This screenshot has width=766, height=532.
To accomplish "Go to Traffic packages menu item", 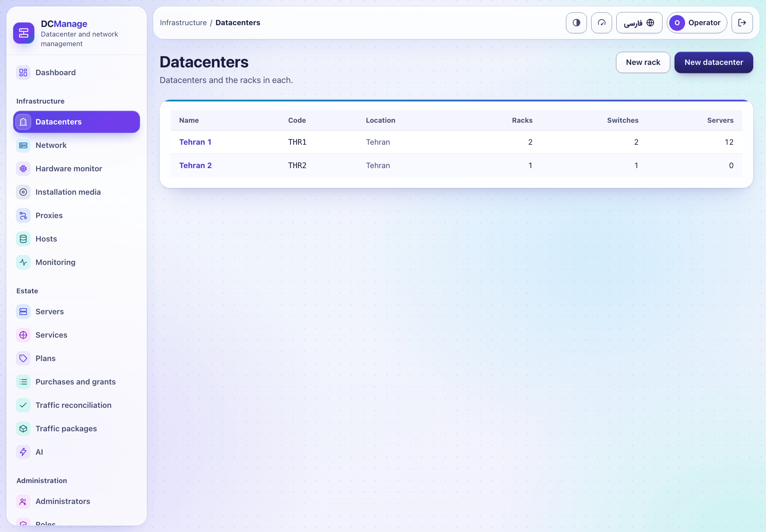I will tap(77, 429).
